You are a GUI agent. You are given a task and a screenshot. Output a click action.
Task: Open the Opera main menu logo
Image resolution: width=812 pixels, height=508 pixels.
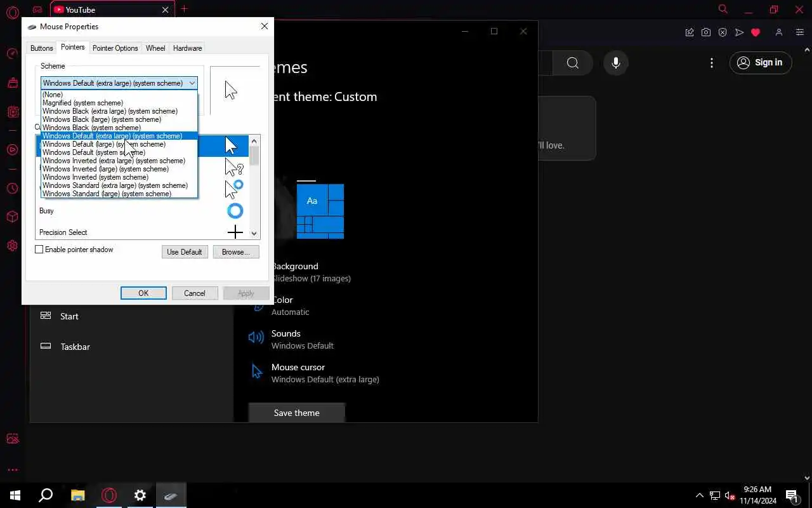(x=13, y=13)
